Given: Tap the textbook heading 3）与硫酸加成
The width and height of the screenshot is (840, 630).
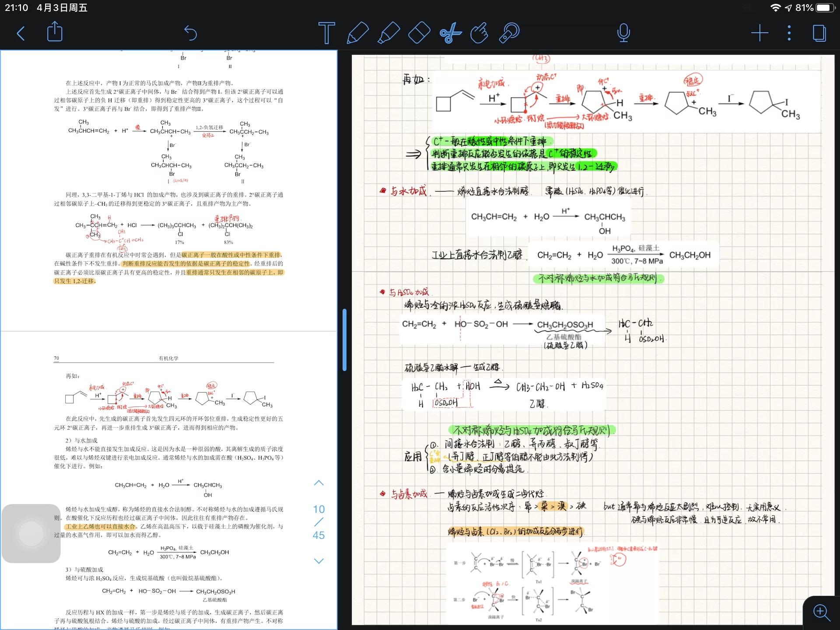Looking at the screenshot, I should coord(84,570).
